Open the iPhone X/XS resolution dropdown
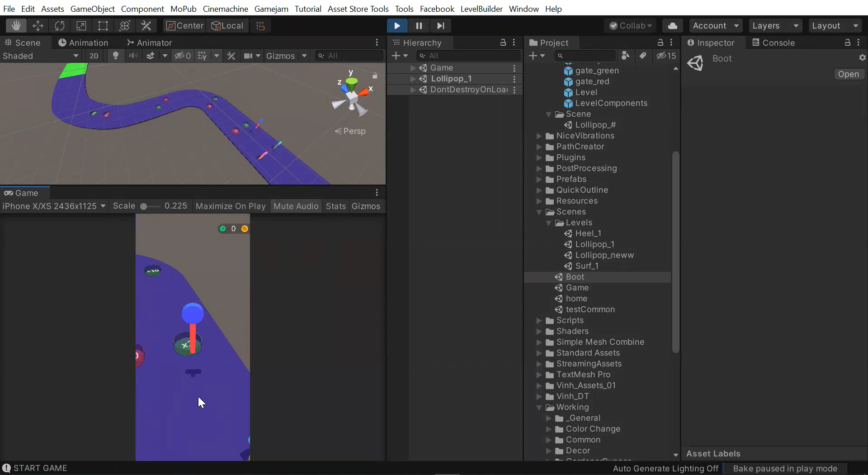The height and width of the screenshot is (475, 868). point(54,206)
